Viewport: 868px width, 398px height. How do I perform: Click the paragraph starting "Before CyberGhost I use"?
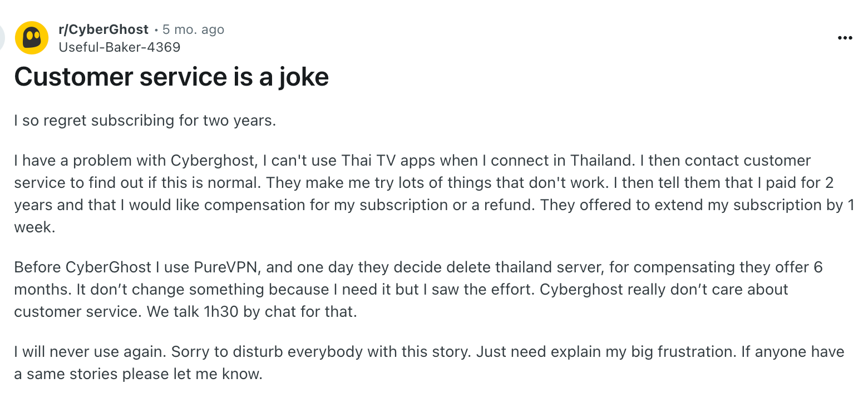418,290
